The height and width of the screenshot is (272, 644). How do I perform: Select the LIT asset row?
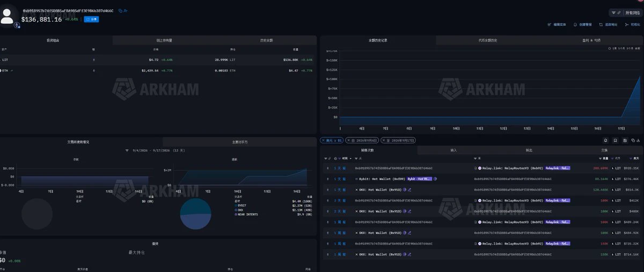tap(158, 60)
